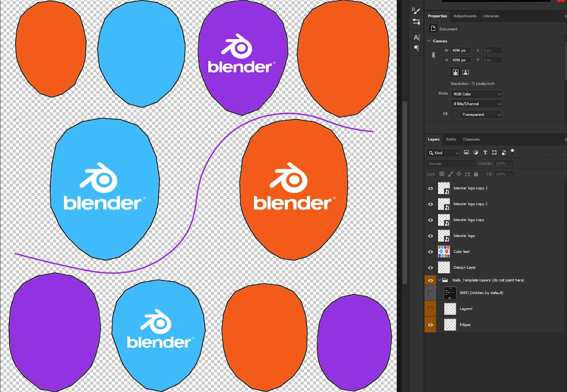
Task: Set canvas orientation to portrait
Action: coord(455,72)
